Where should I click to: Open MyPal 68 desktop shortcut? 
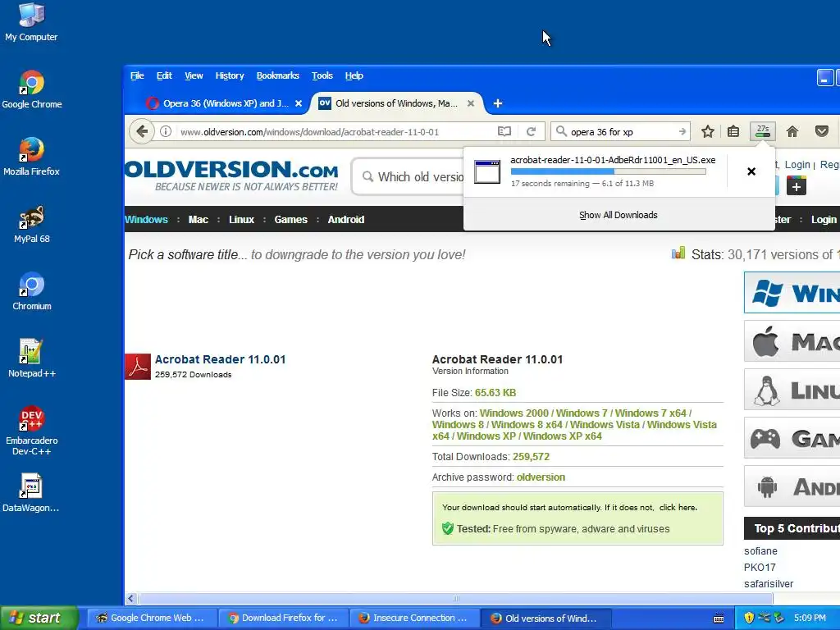click(32, 224)
